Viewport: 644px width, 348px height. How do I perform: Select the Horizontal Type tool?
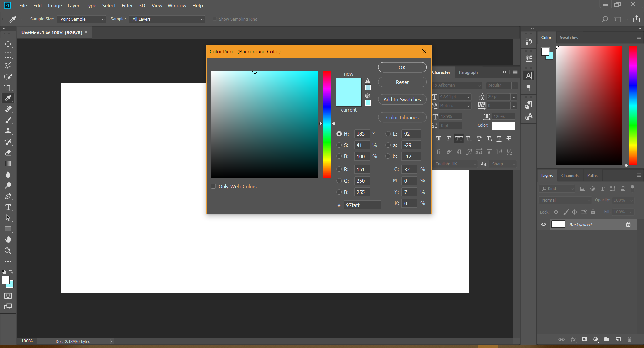(x=8, y=207)
